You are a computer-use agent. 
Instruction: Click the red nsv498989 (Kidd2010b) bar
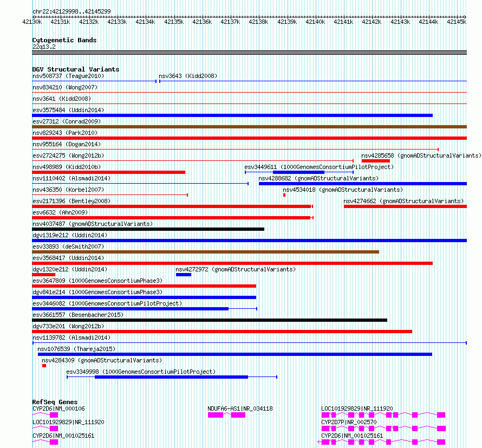[x=108, y=172]
